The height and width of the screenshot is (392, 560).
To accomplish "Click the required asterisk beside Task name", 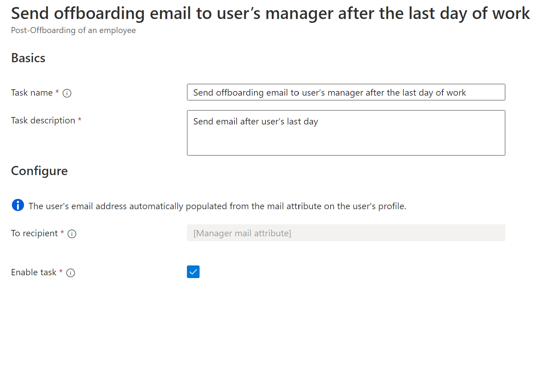I will click(57, 92).
